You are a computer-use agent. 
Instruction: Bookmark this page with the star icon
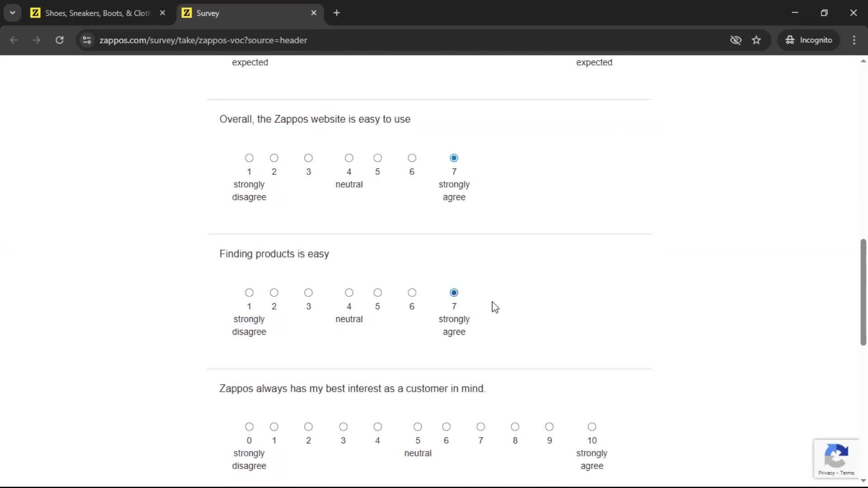[x=756, y=40]
